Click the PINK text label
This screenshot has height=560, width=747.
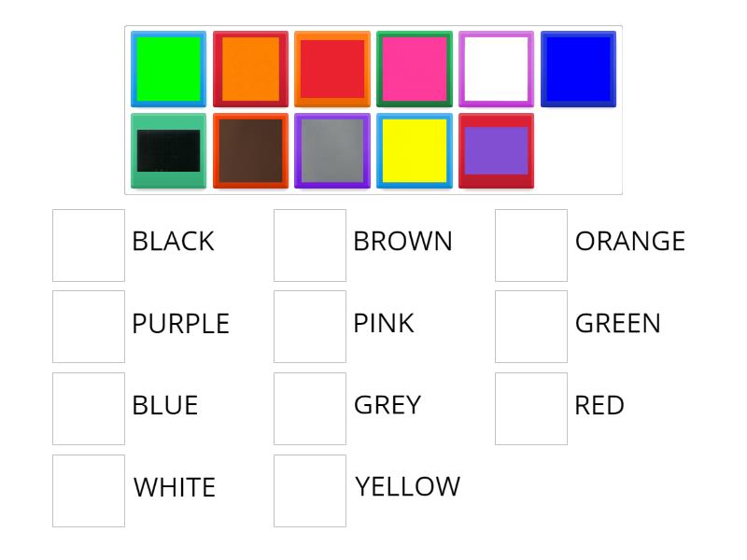coord(384,325)
